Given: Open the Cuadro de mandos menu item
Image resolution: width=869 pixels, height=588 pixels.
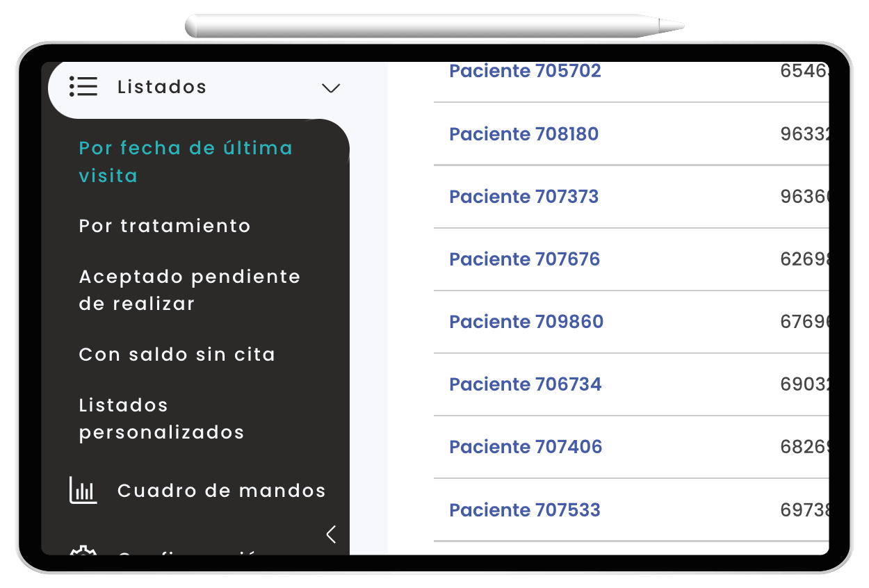Looking at the screenshot, I should (x=221, y=491).
